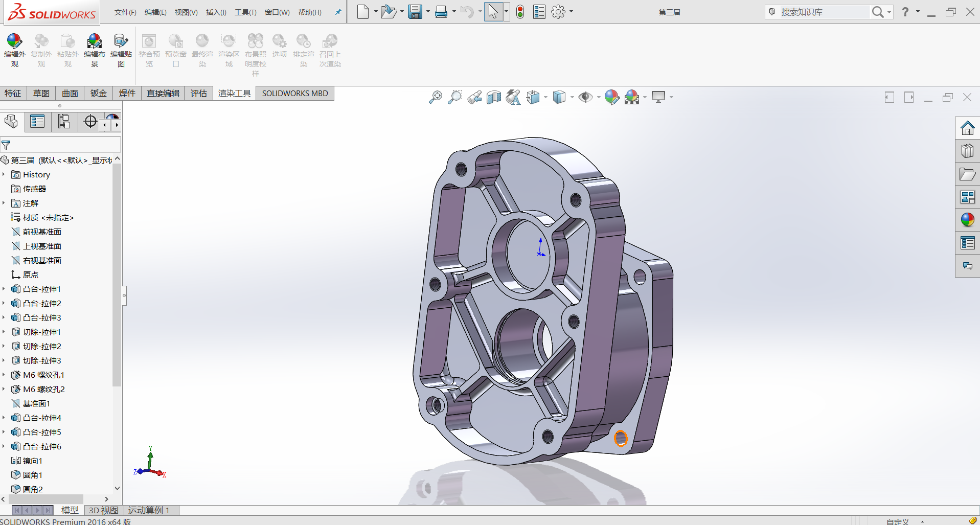Switch to the 3D 视图 bottom tab
The width and height of the screenshot is (980, 525).
(x=103, y=510)
